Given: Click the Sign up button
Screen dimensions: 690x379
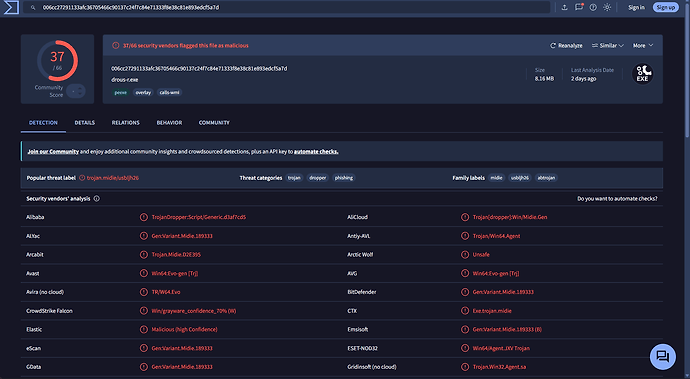Looking at the screenshot, I should click(665, 7).
